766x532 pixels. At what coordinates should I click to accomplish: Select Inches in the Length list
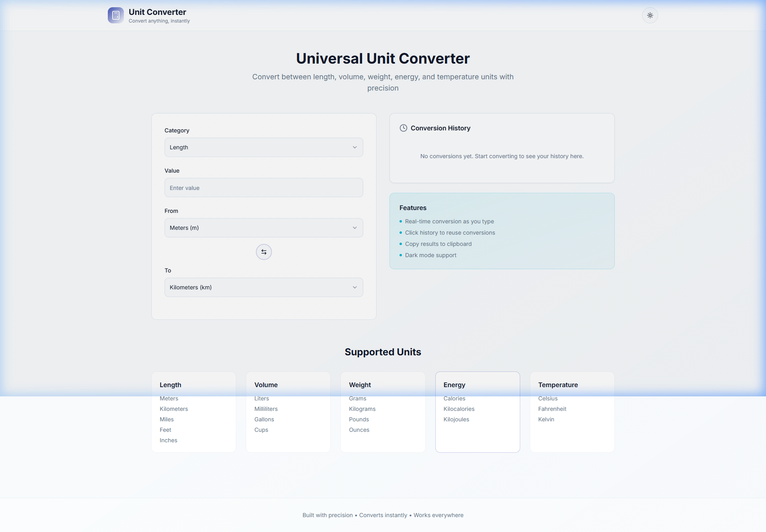[x=168, y=440]
